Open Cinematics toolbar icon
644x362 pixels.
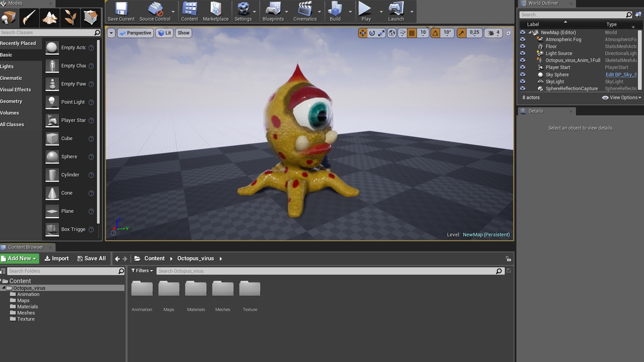tap(305, 12)
